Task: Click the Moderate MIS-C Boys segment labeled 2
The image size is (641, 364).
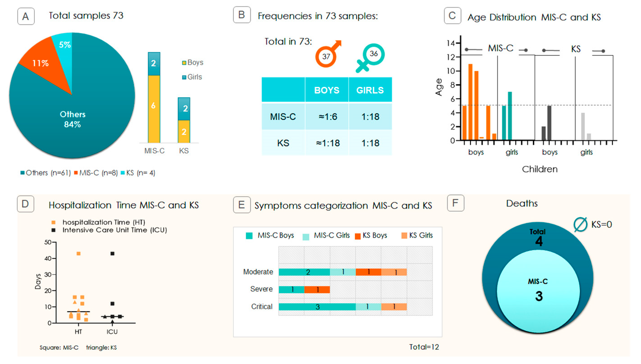Action: (304, 272)
